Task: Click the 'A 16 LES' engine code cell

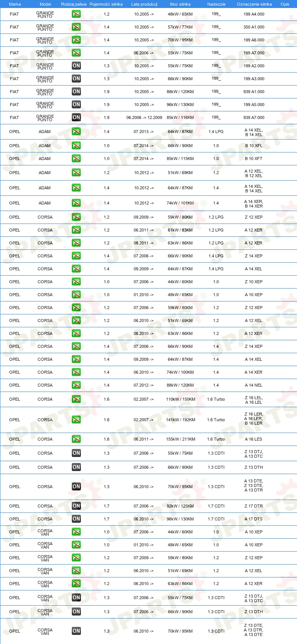Action: coord(253,439)
